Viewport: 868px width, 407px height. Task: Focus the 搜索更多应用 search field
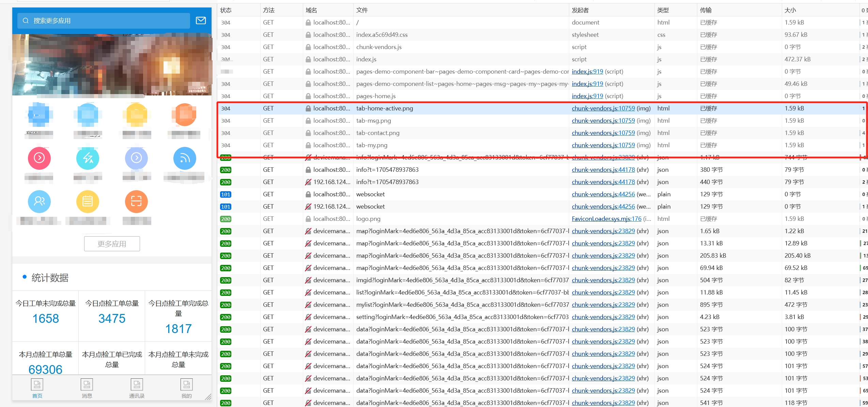(x=104, y=21)
